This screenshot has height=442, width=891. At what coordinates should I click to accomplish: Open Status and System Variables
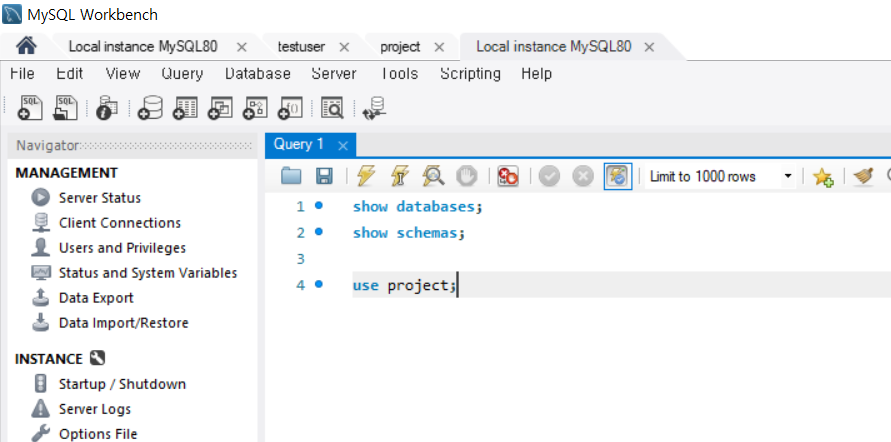point(148,273)
